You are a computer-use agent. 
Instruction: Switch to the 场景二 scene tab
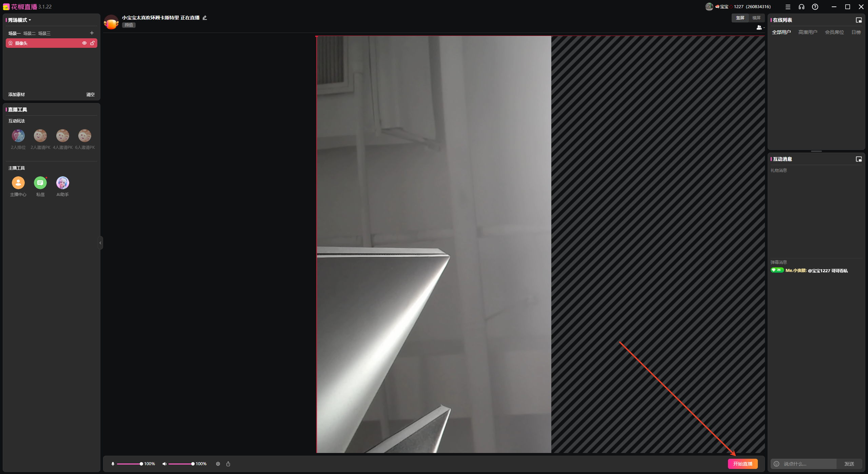pos(29,33)
